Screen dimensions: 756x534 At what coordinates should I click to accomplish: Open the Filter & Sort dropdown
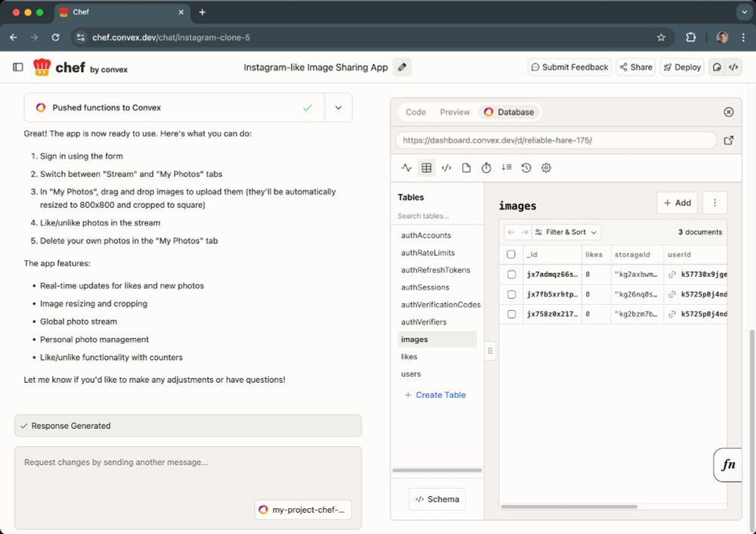point(566,232)
